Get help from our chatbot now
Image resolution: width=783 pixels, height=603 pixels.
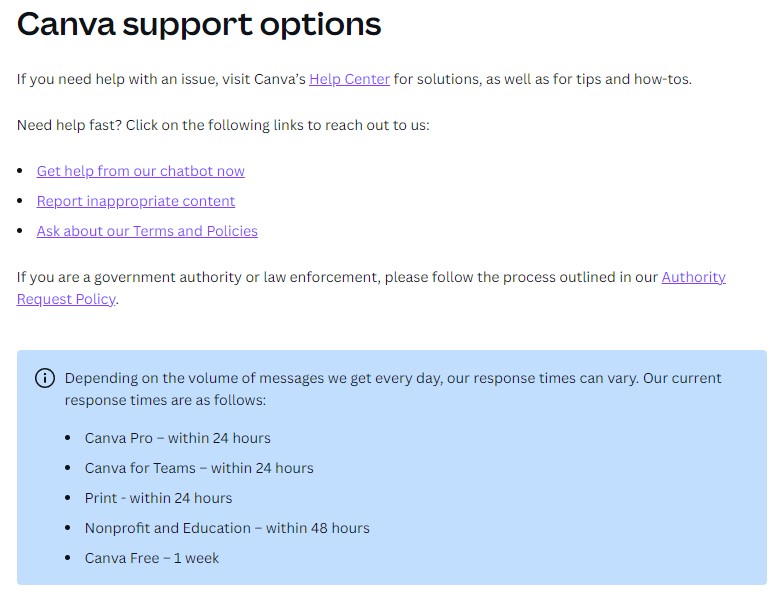[x=140, y=171]
